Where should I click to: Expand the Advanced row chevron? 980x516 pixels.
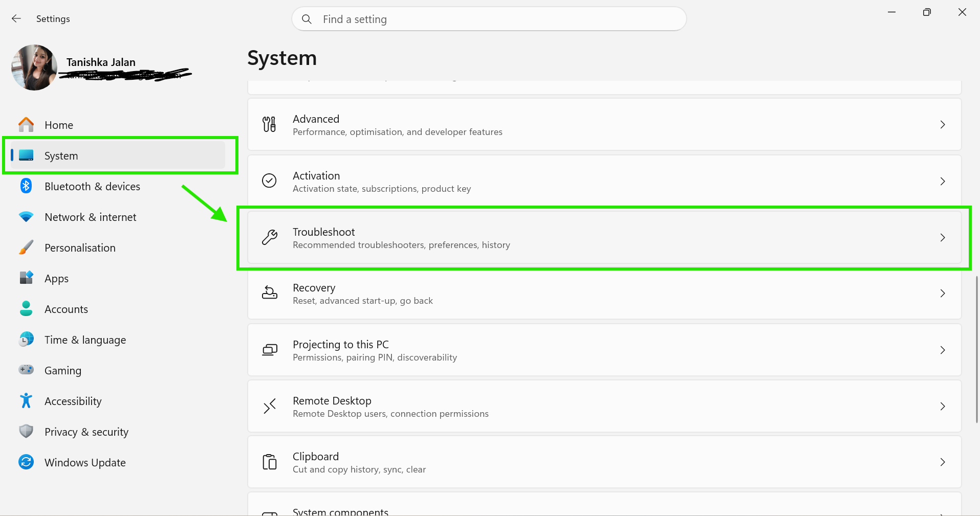[x=943, y=124]
